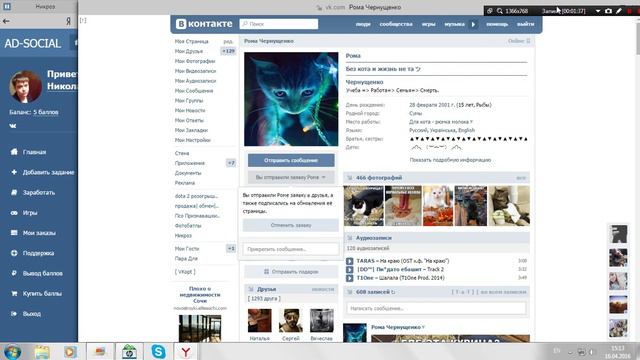Screen dimensions: 640x360
Task: Click the Отправить сообщение button
Action: 291,160
